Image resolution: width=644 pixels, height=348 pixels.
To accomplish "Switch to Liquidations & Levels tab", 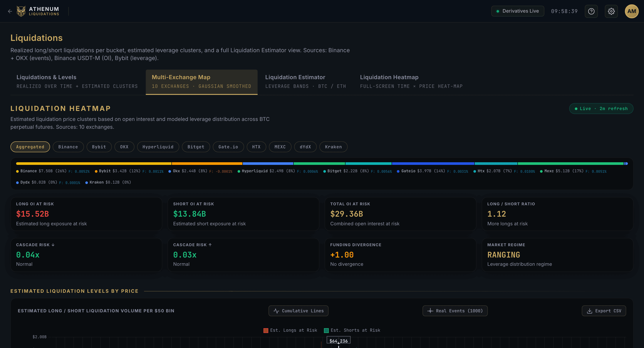I will point(77,82).
